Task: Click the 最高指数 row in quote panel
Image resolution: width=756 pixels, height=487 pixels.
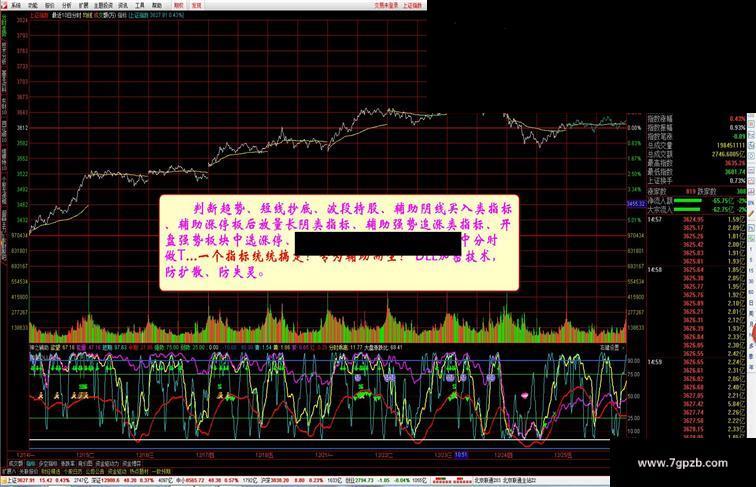Action: point(696,163)
